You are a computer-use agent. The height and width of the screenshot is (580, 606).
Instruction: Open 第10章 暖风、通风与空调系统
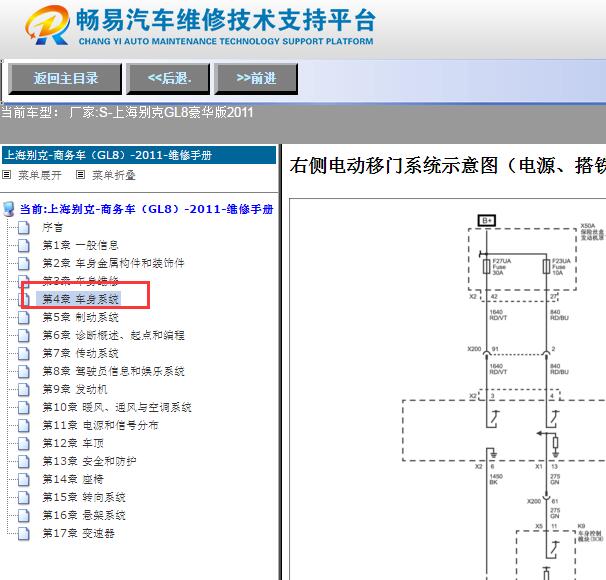click(117, 407)
